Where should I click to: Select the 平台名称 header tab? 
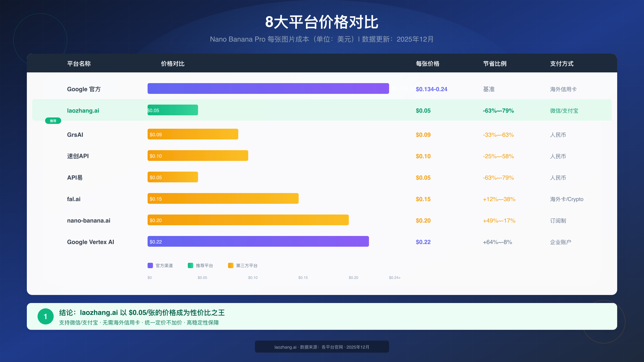click(x=79, y=64)
